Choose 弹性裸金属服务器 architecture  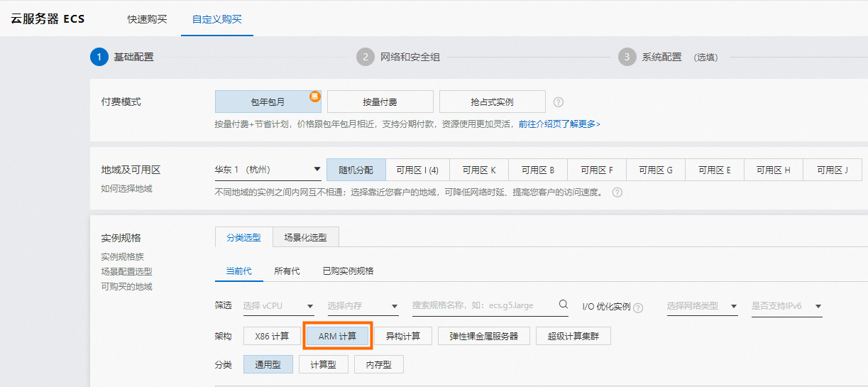coord(484,336)
